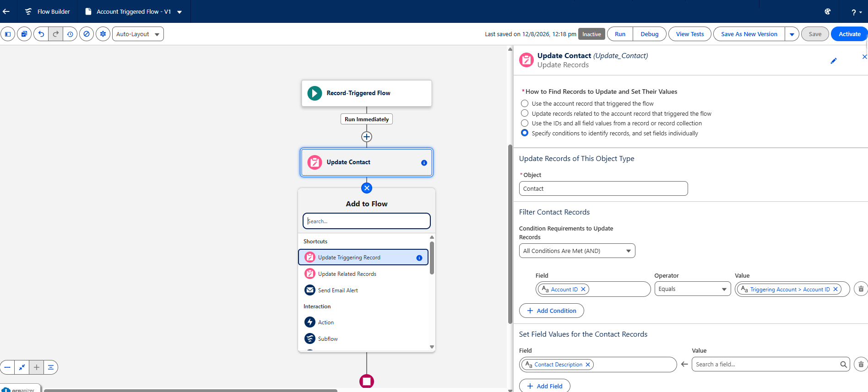Click the error check circle-slash icon
Image resolution: width=868 pixels, height=392 pixels.
click(x=87, y=34)
